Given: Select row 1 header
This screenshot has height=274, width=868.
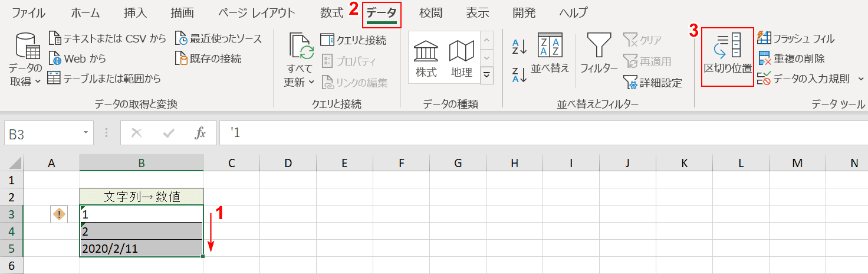Looking at the screenshot, I should point(12,180).
